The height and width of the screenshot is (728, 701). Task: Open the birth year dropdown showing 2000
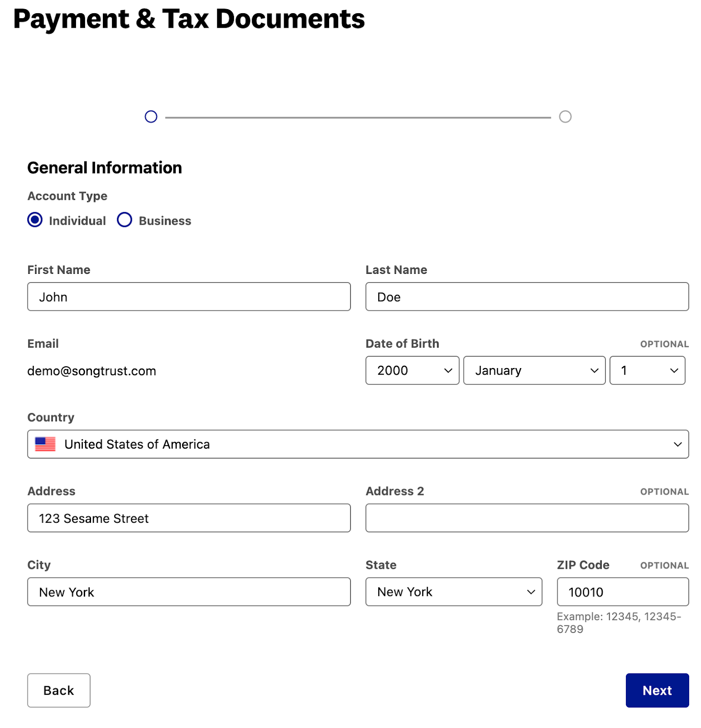[412, 370]
